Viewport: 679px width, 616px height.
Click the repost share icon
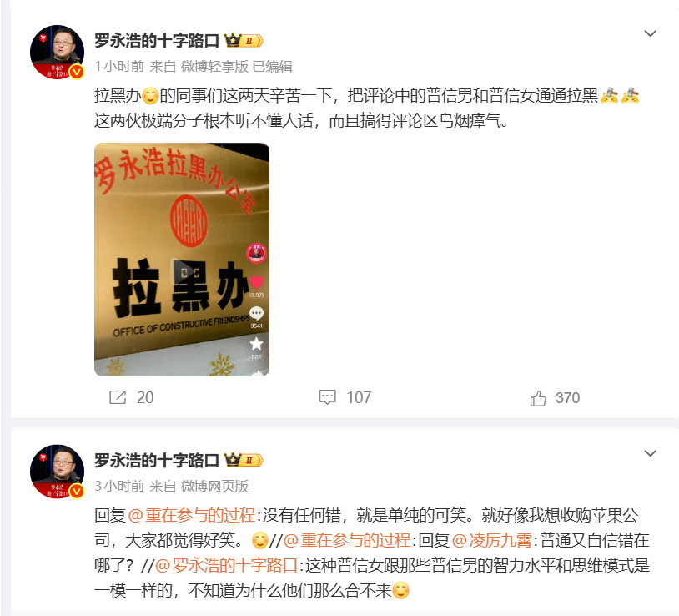pyautogui.click(x=118, y=397)
